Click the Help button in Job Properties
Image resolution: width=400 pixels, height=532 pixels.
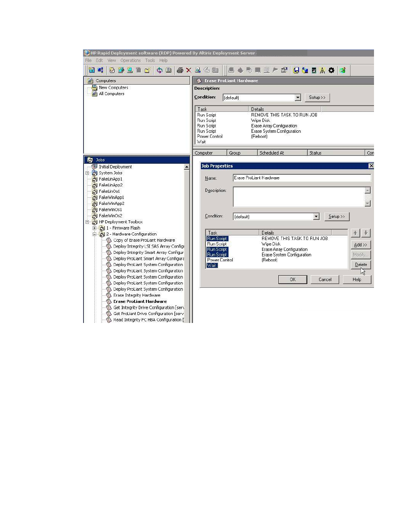pyautogui.click(x=357, y=279)
